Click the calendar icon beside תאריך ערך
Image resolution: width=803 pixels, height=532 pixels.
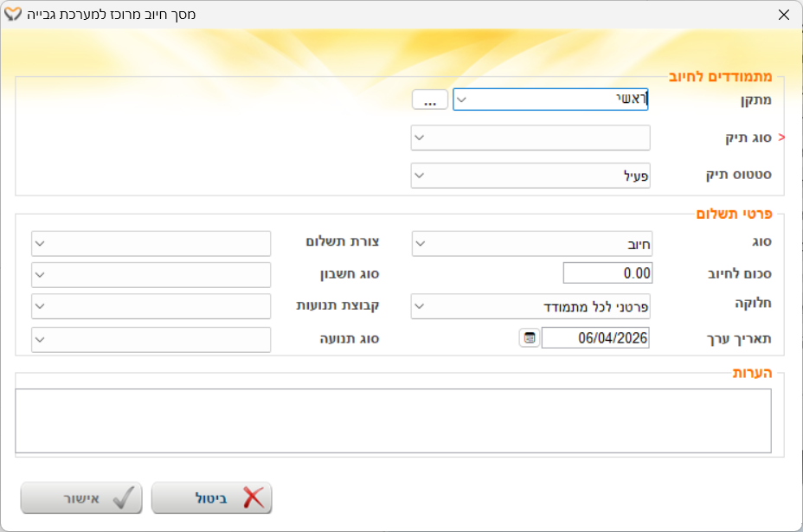coord(529,338)
